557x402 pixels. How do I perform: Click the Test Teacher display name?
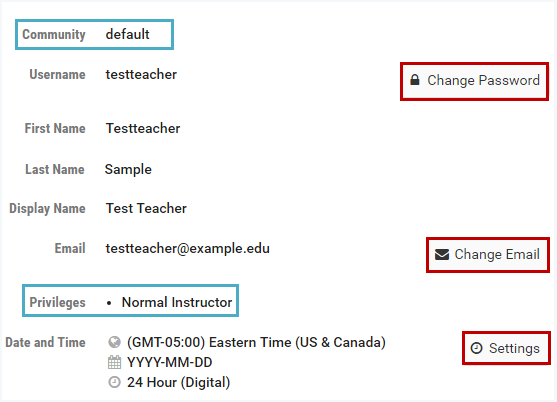point(146,208)
